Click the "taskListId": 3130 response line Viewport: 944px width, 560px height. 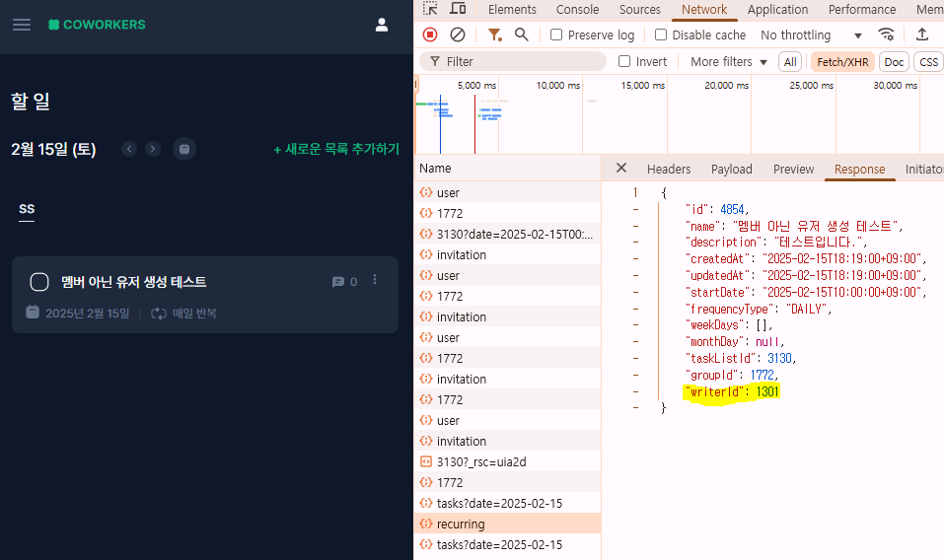pyautogui.click(x=741, y=358)
